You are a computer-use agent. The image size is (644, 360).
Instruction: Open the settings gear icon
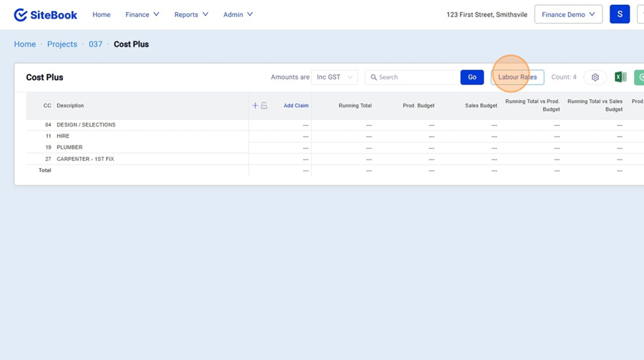595,77
